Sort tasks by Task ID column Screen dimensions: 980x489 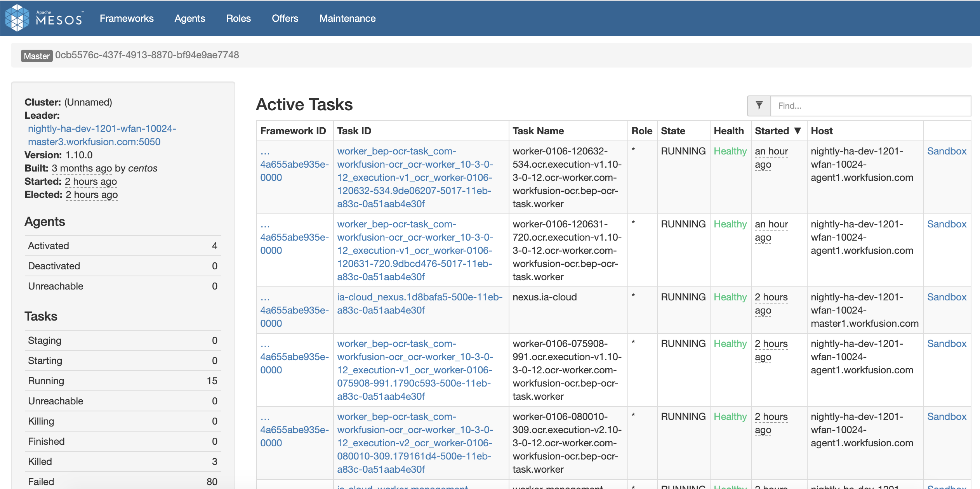(x=354, y=131)
